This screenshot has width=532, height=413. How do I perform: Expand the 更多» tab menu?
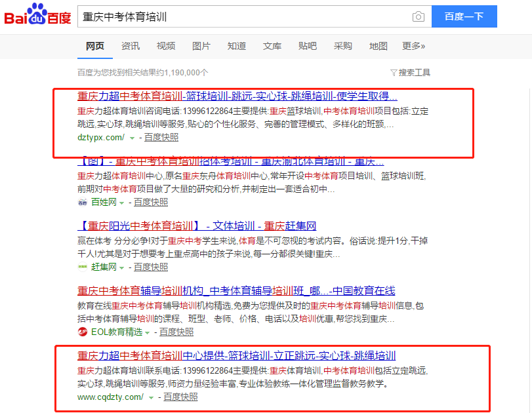coord(413,46)
